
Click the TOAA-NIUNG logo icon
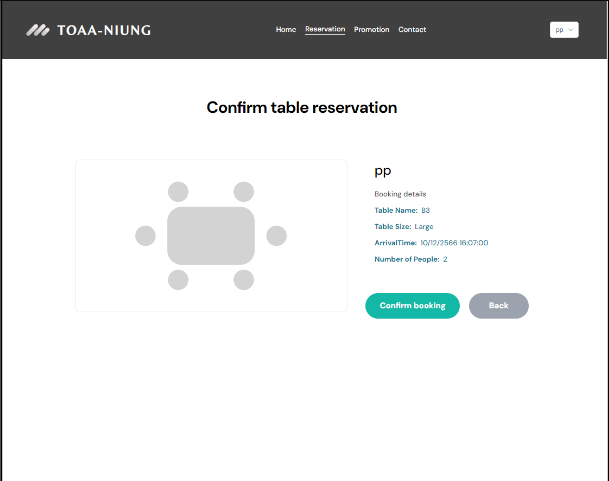click(x=38, y=30)
